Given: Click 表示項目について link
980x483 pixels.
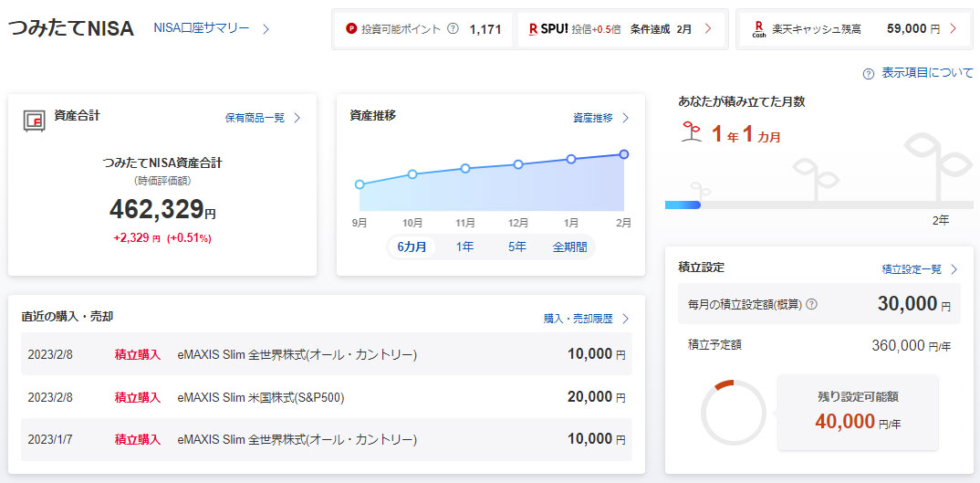Looking at the screenshot, I should (927, 74).
